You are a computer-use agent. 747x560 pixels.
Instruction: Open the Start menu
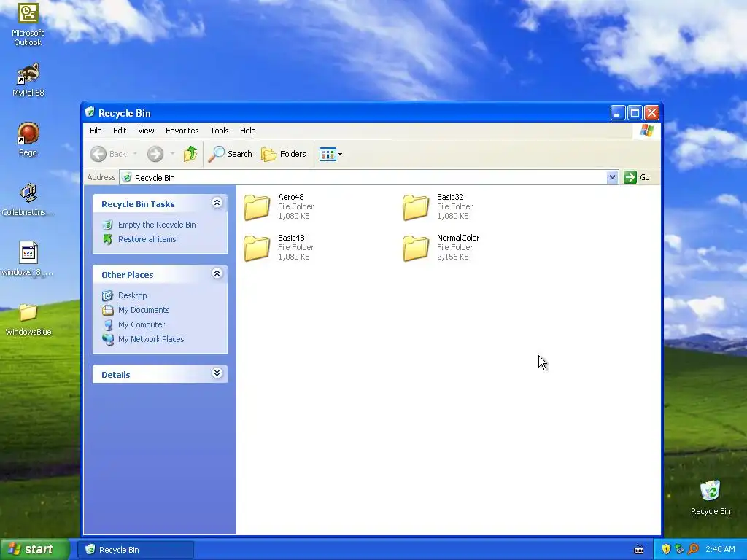click(x=35, y=549)
